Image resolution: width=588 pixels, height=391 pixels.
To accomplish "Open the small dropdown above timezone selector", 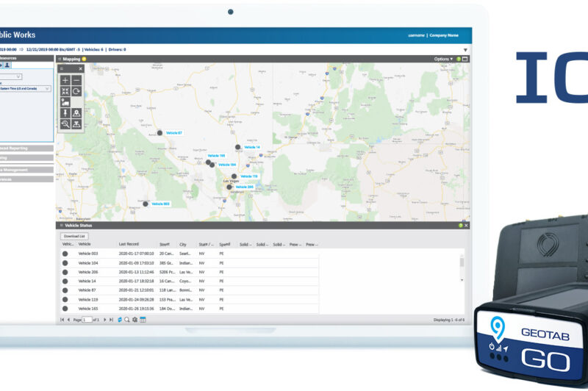I will click(11, 76).
